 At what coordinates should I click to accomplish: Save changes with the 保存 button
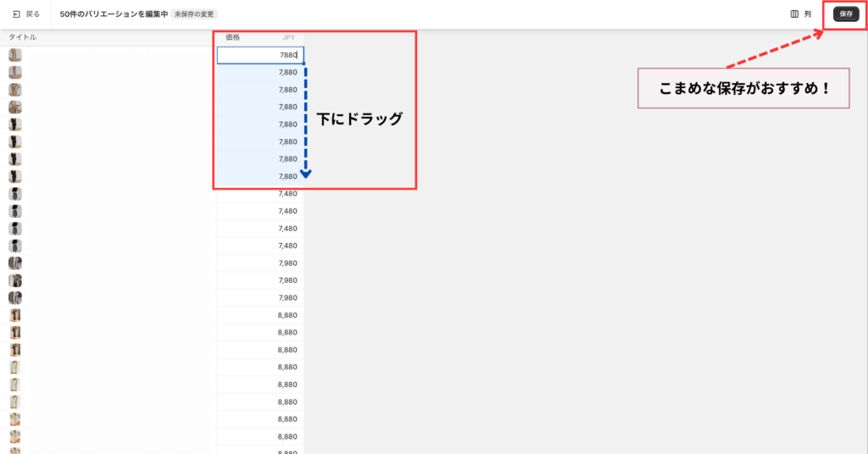coord(846,14)
